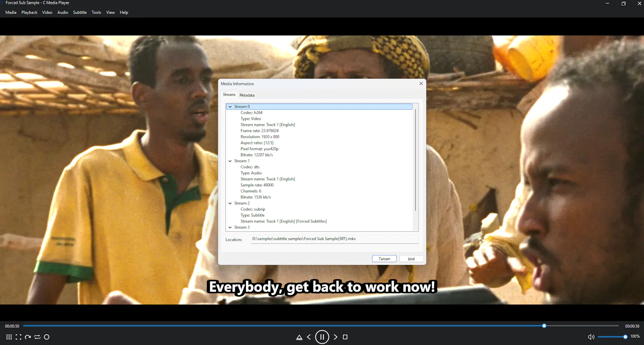The width and height of the screenshot is (644, 345).
Task: Open the Playback menu
Action: [x=29, y=12]
